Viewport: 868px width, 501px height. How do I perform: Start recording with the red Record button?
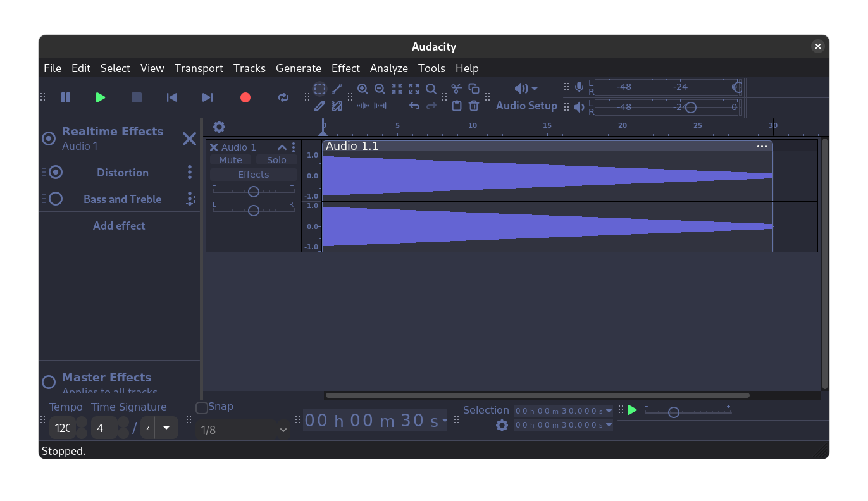point(245,97)
